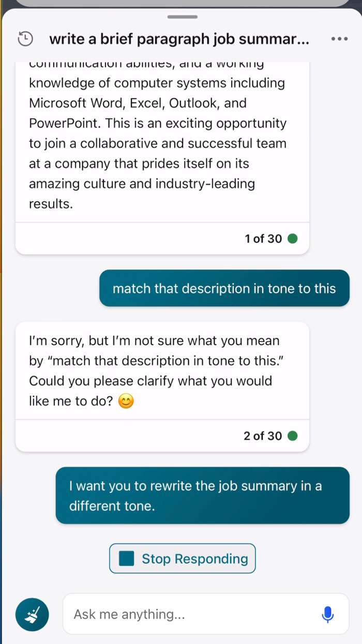Select the 'rewrite the job summary' message bubble
The width and height of the screenshot is (362, 644).
click(x=203, y=496)
